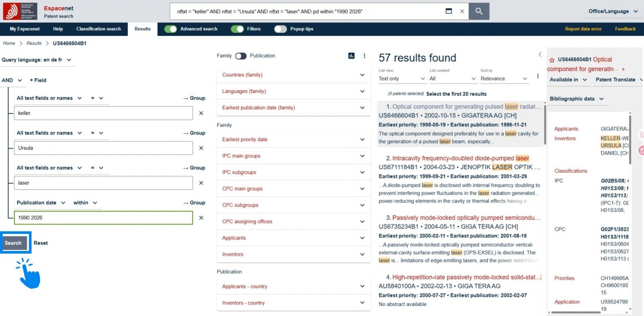Open the Query language dropdown
The height and width of the screenshot is (316, 644).
pos(37,60)
